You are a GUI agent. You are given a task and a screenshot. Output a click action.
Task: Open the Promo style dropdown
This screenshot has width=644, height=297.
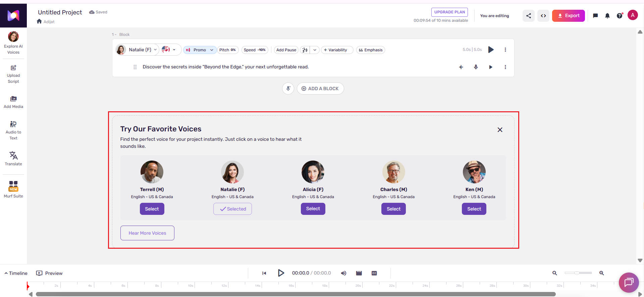pyautogui.click(x=200, y=50)
